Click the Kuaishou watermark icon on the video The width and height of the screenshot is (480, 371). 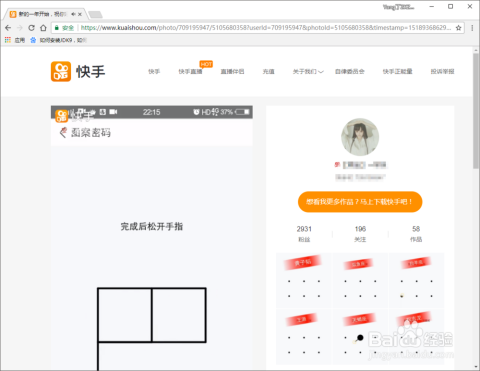click(x=61, y=116)
